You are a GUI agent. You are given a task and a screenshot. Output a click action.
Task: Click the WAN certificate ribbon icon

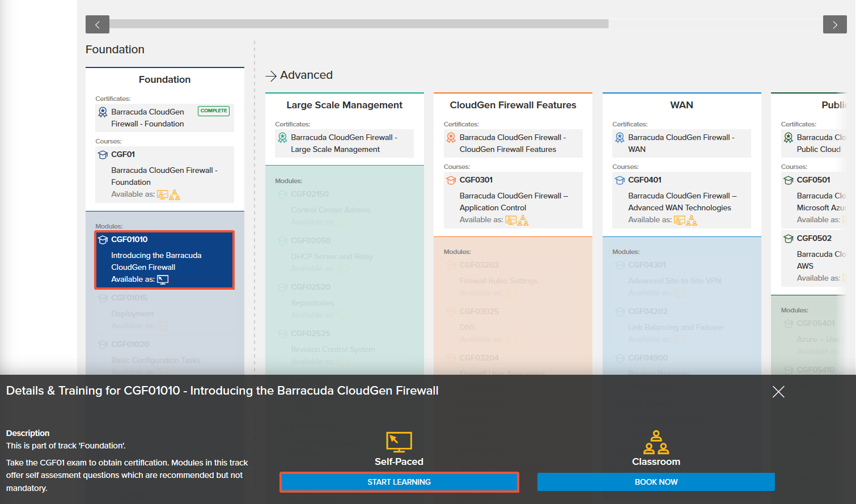(620, 138)
